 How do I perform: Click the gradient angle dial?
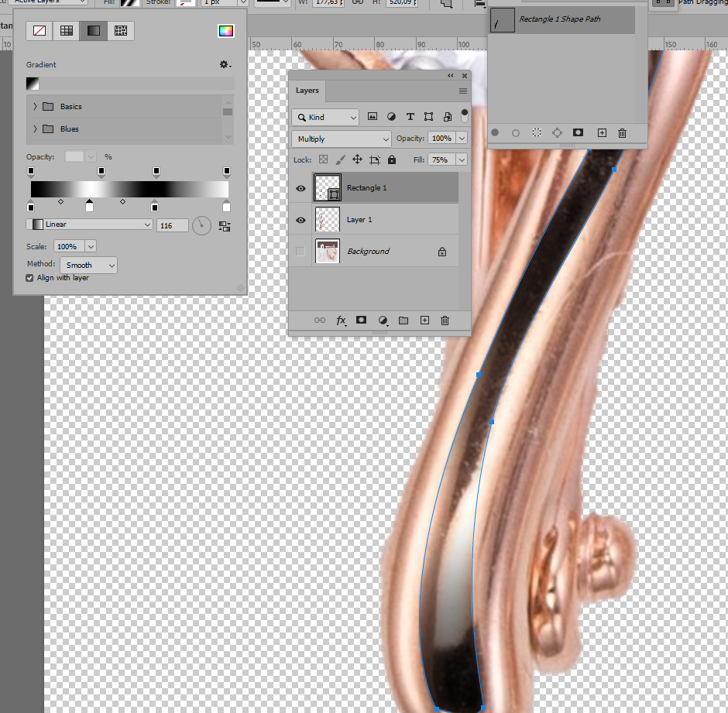click(x=201, y=225)
